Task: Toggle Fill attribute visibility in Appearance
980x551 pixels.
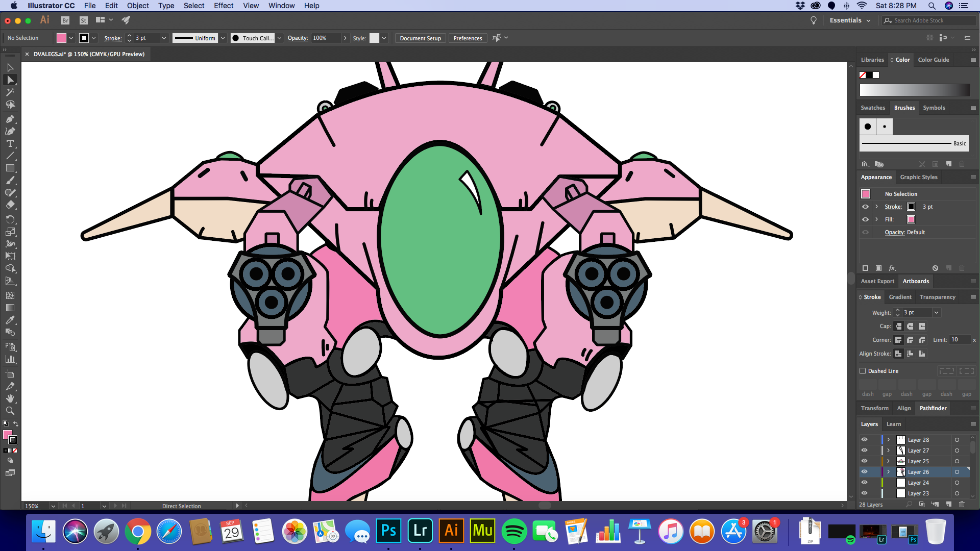Action: [865, 219]
